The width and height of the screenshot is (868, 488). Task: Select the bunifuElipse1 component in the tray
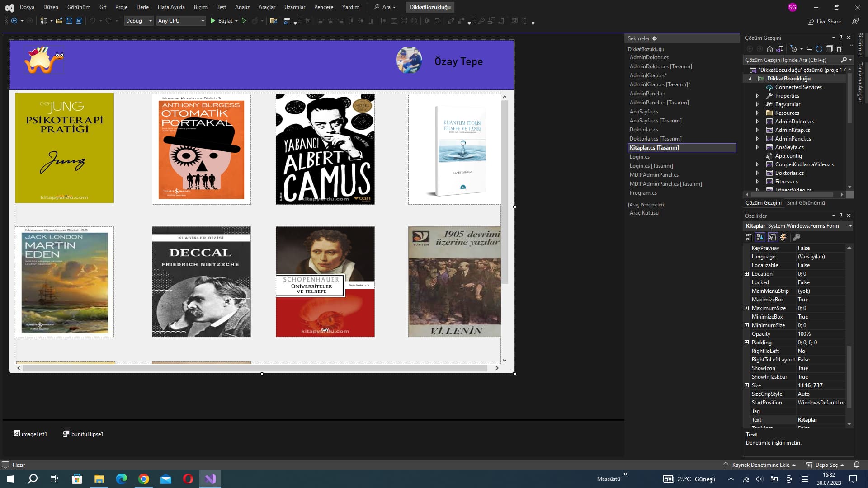pos(83,434)
